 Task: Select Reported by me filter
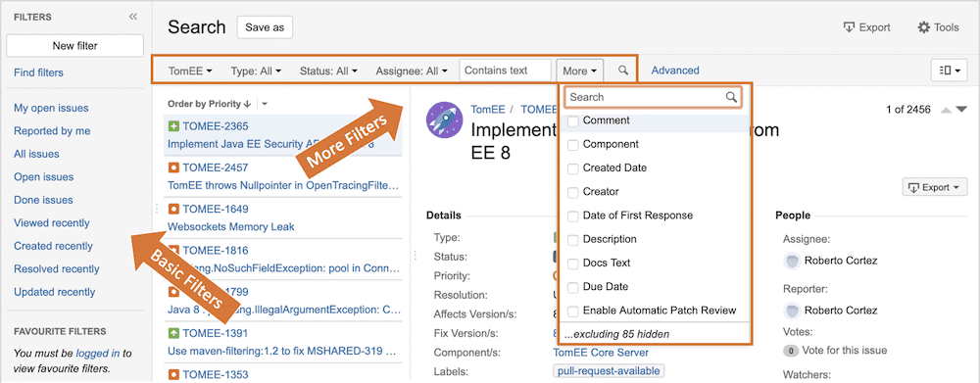tap(52, 131)
